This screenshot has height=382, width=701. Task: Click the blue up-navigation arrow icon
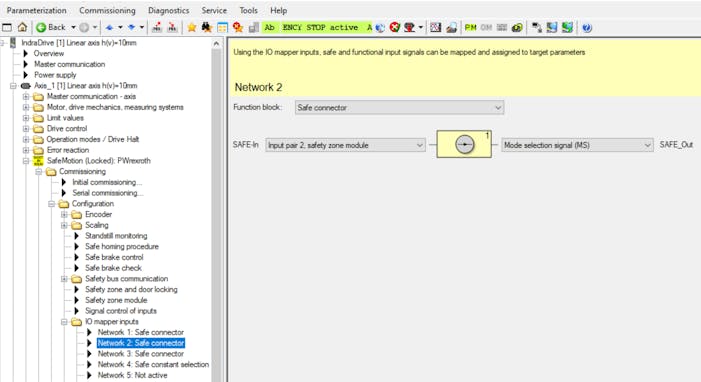coord(110,27)
